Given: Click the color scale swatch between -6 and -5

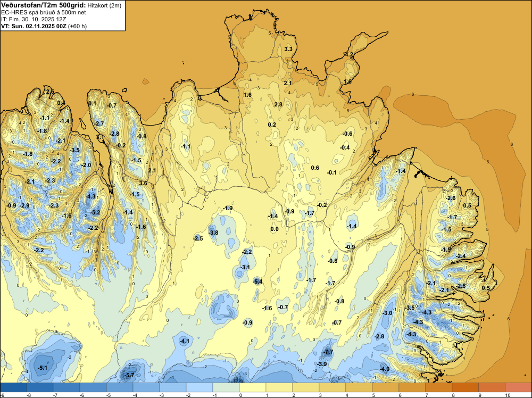Looking at the screenshot, I should tap(93, 387).
